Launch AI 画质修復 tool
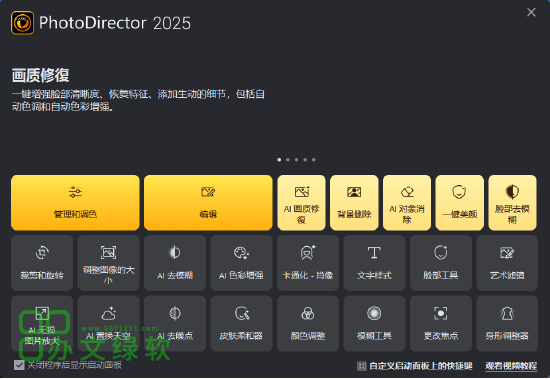This screenshot has width=550, height=379. tap(301, 203)
